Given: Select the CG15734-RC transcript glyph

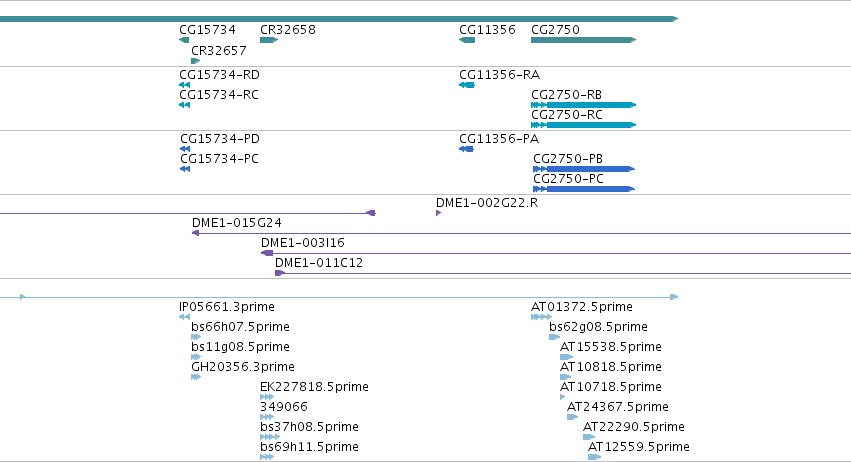Looking at the screenshot, I should click(185, 105).
